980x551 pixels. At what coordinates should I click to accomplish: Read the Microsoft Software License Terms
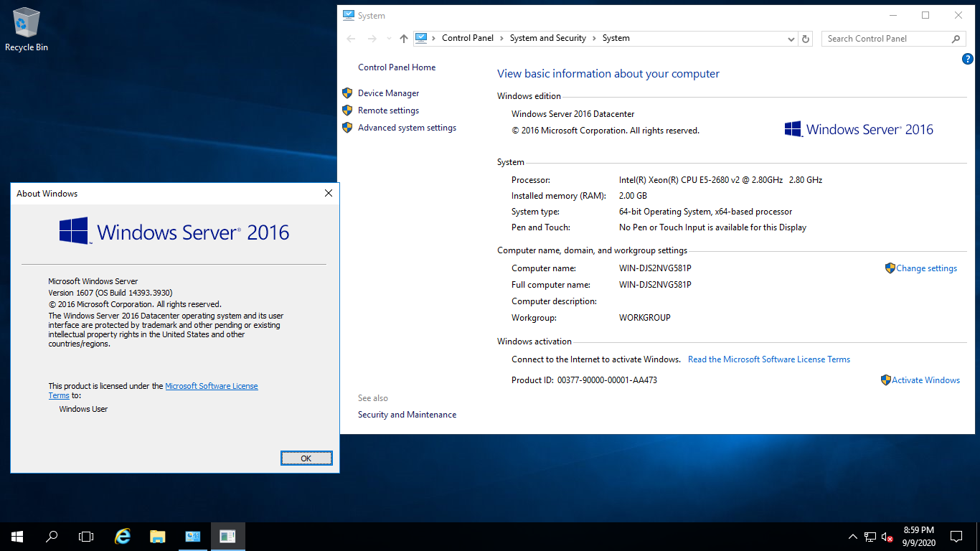tap(769, 359)
